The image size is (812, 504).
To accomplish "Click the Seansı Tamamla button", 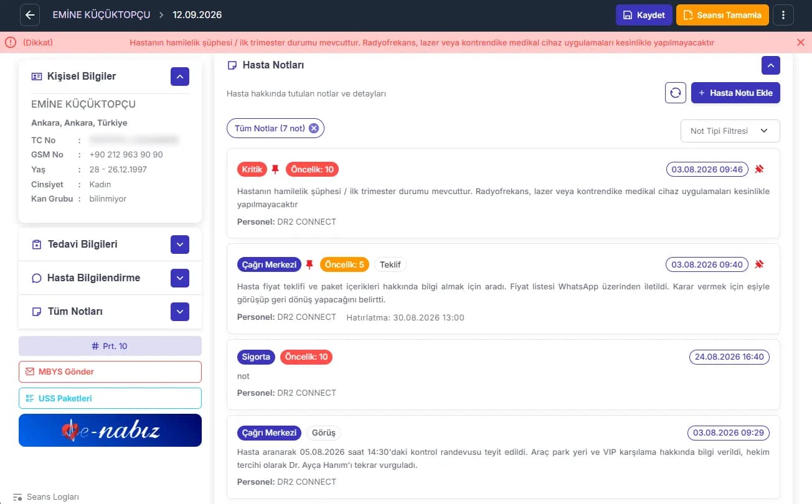I will [722, 15].
